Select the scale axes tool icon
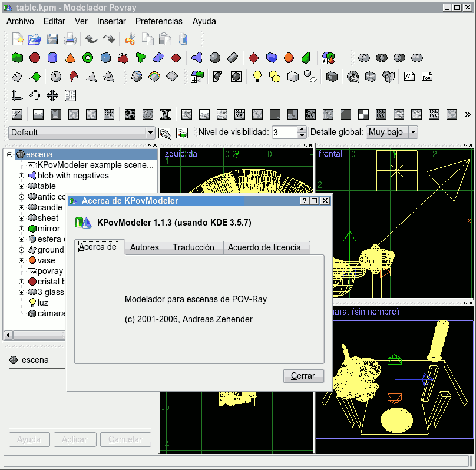This screenshot has width=476, height=470. click(x=17, y=95)
